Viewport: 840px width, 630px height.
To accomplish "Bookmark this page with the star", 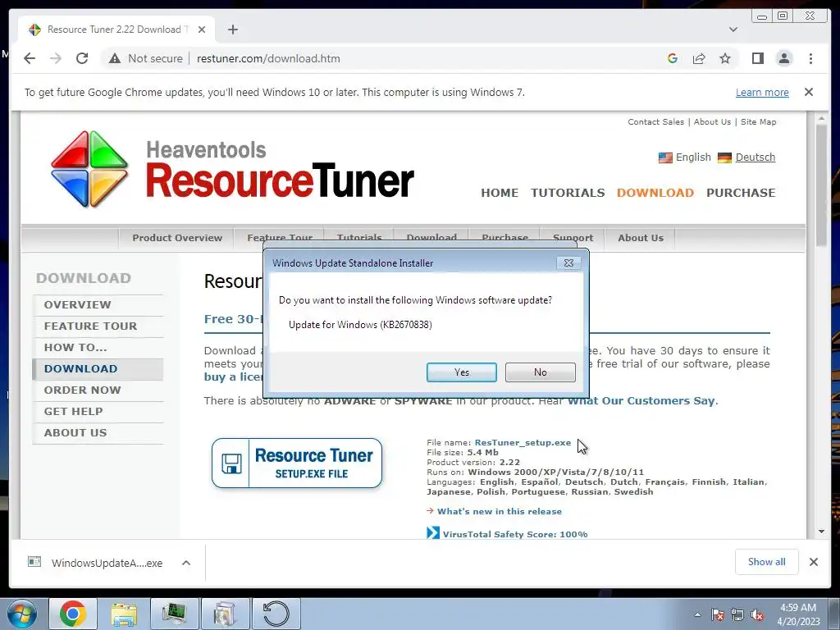I will 725,58.
